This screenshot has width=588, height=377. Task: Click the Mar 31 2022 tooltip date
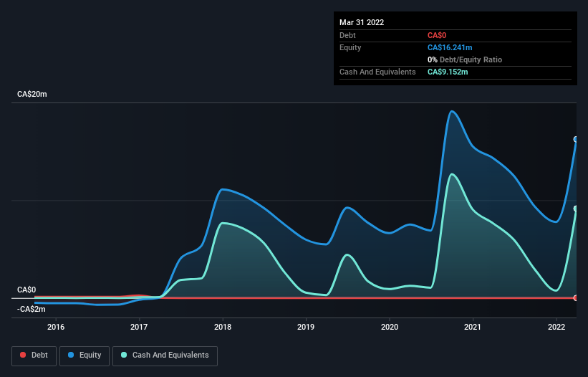pos(362,22)
